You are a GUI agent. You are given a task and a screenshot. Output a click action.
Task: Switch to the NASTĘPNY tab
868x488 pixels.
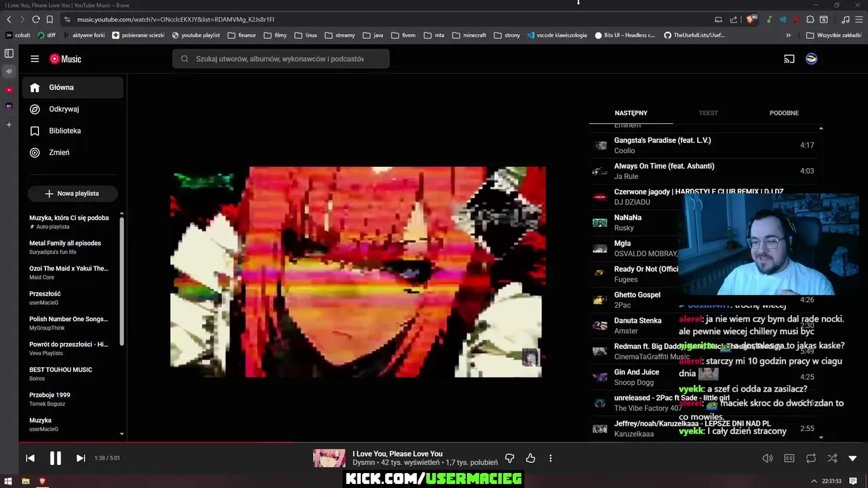point(631,113)
